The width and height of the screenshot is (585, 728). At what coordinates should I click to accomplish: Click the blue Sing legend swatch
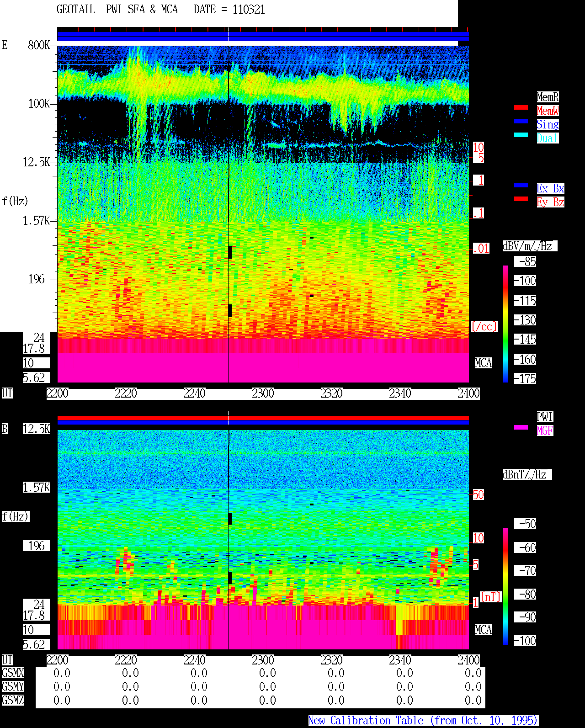tap(521, 121)
